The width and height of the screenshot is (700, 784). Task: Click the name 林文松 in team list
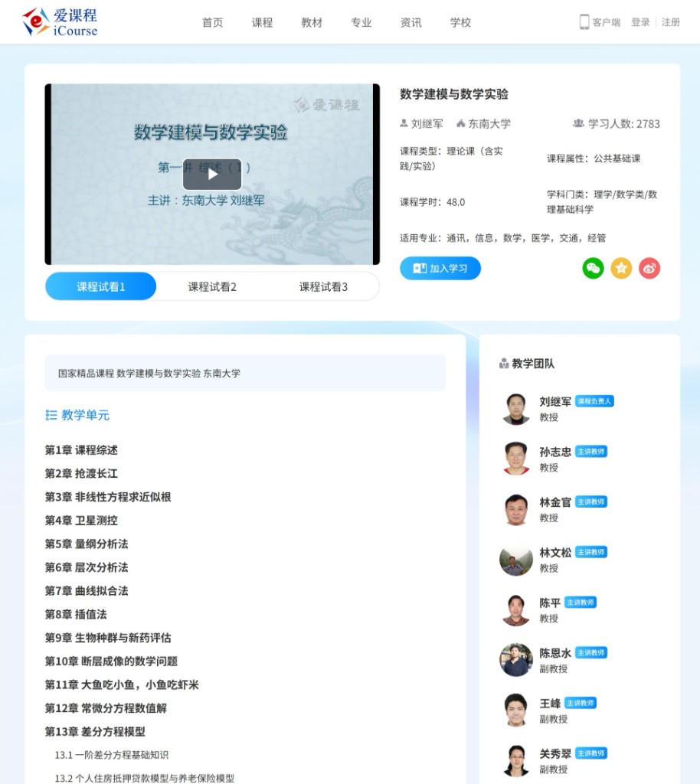point(555,553)
